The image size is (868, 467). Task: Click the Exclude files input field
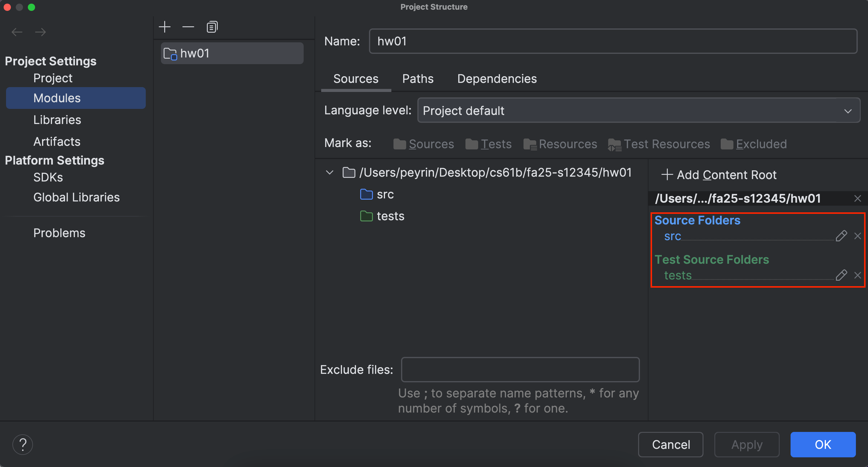pos(520,369)
